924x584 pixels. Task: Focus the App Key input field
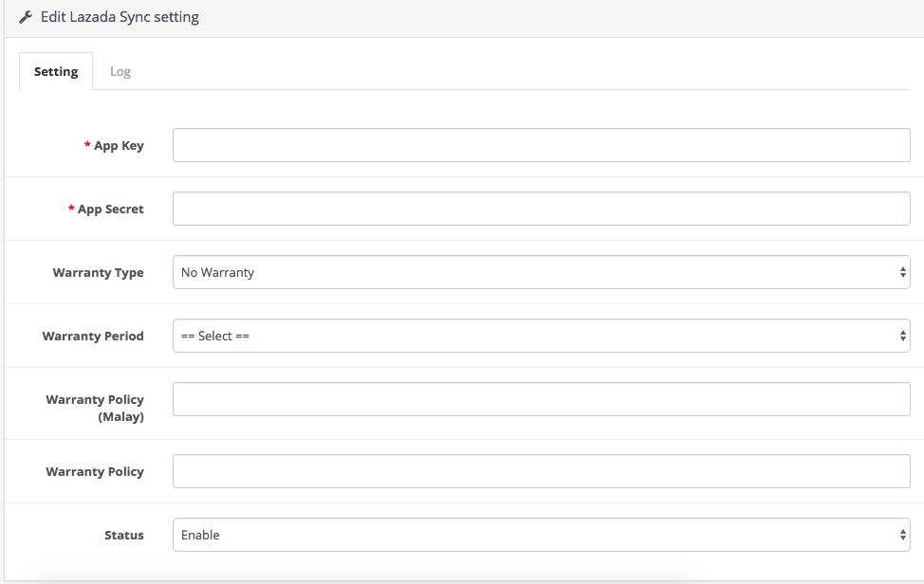coord(541,146)
